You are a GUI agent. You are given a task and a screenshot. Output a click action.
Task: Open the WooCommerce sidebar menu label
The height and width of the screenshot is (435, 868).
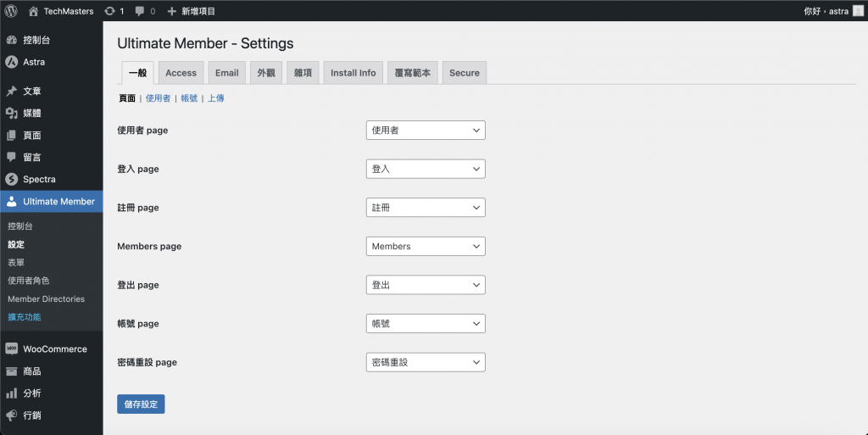[x=55, y=349]
